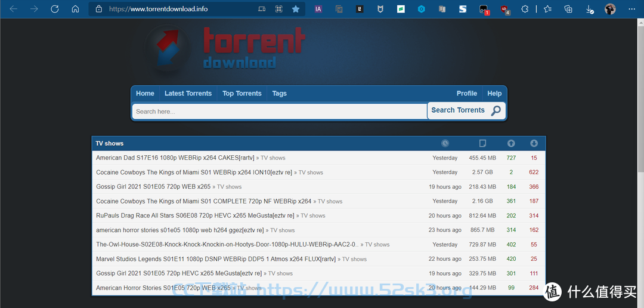644x308 pixels.
Task: Go back using the browser back arrow
Action: pyautogui.click(x=14, y=9)
